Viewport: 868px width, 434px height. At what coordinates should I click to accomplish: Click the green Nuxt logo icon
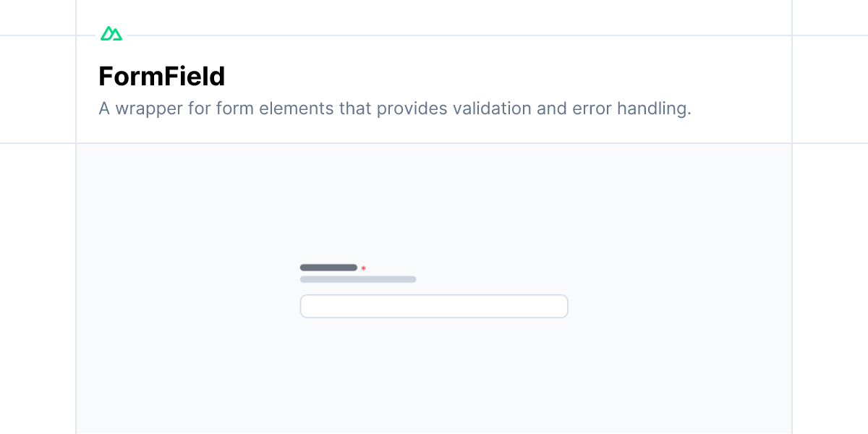click(111, 33)
